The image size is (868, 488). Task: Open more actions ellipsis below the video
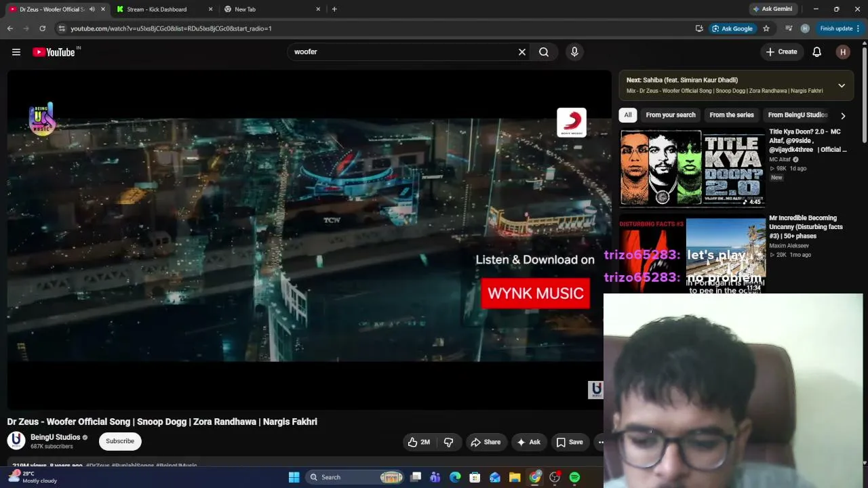click(599, 442)
